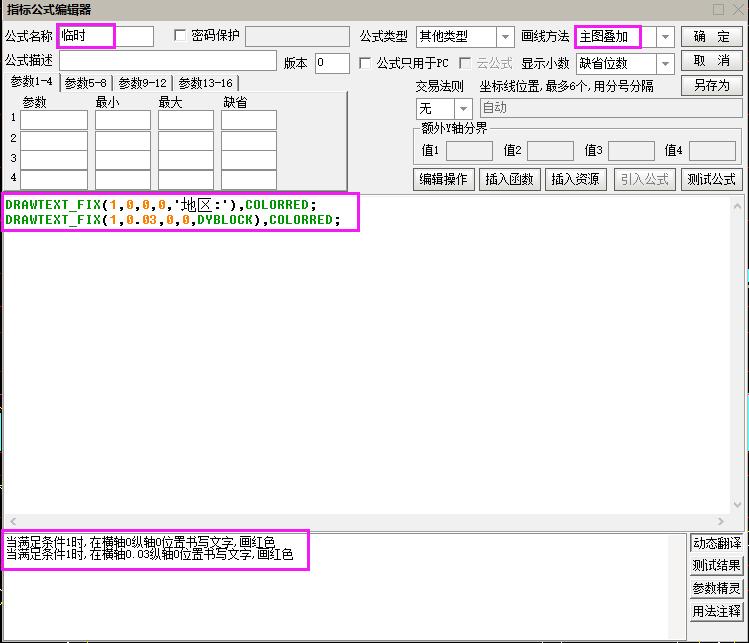Expand the 画线方法 dropdown list

pyautogui.click(x=665, y=37)
